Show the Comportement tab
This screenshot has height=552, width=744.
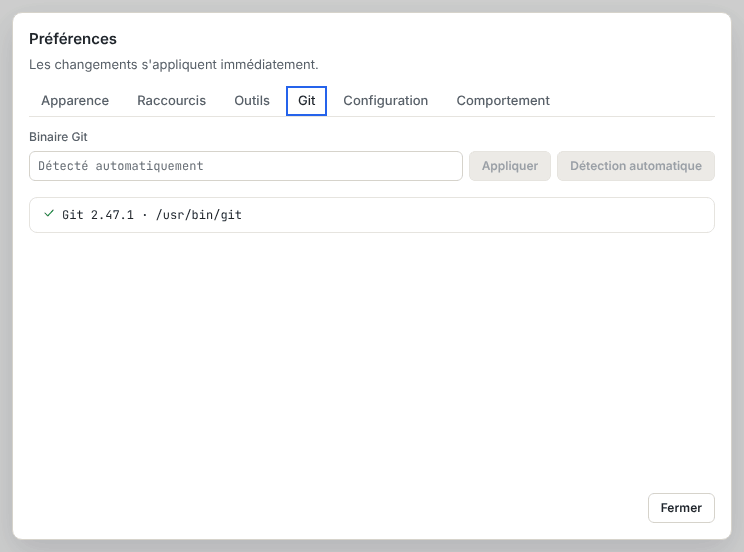503,101
